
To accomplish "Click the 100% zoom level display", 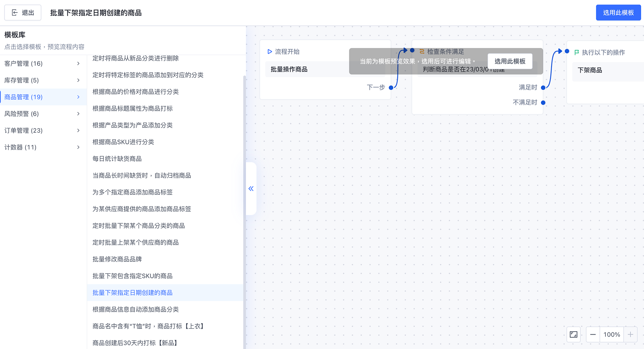I will (612, 334).
